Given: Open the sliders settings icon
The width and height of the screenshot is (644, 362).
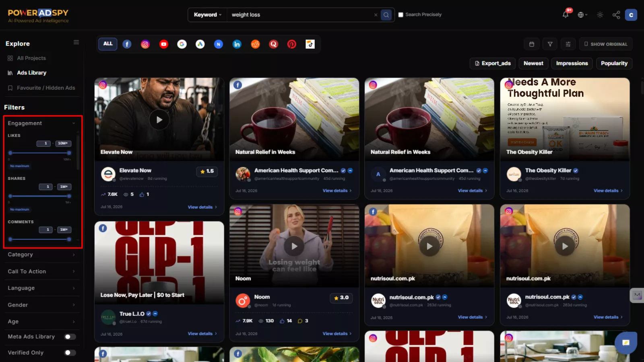Looking at the screenshot, I should pos(568,44).
